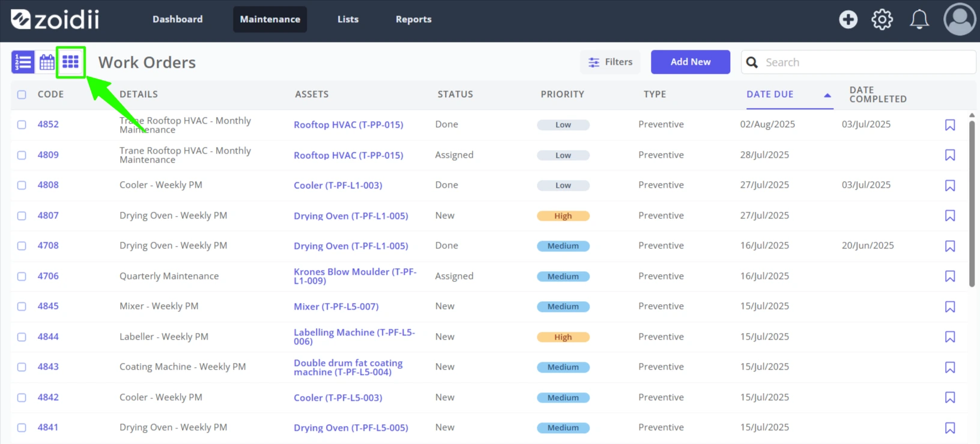Viewport: 980px width, 444px height.
Task: Bookmark work order 4706
Action: (x=950, y=276)
